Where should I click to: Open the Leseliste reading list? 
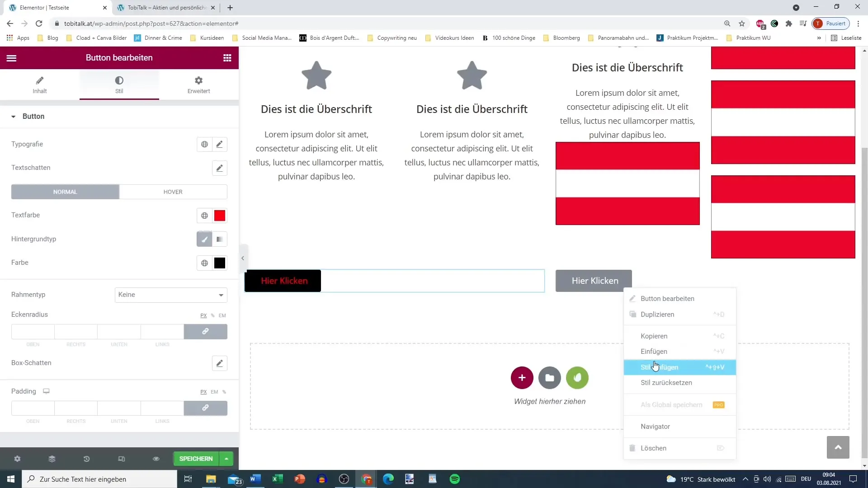[846, 38]
